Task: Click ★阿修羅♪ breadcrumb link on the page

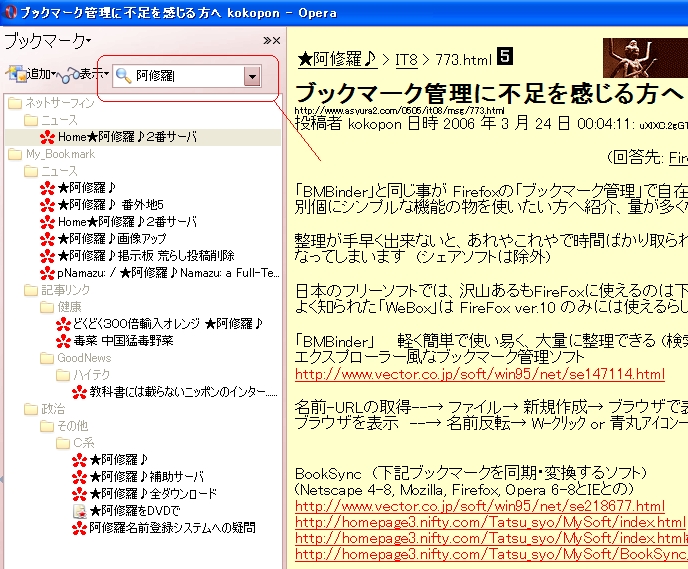Action: 337,59
